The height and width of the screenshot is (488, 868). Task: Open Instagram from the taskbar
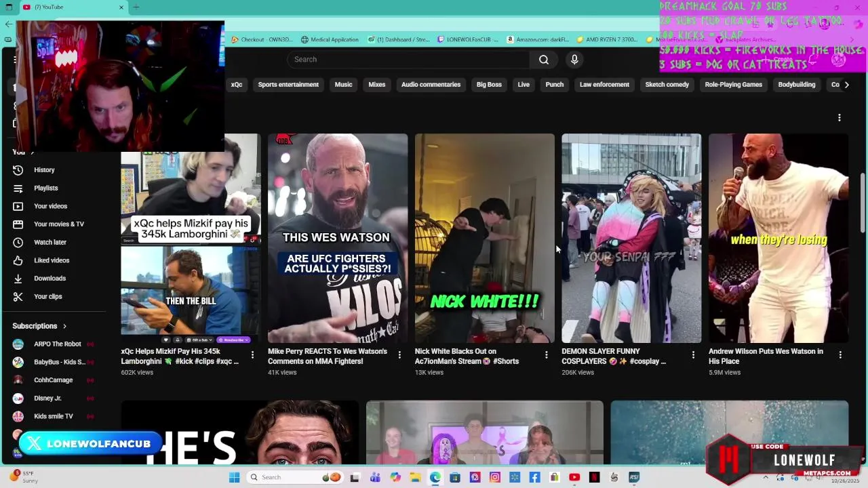click(x=495, y=477)
